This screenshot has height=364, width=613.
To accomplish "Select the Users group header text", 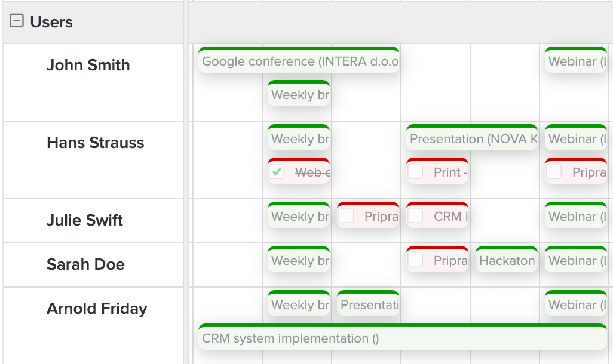I will click(51, 22).
